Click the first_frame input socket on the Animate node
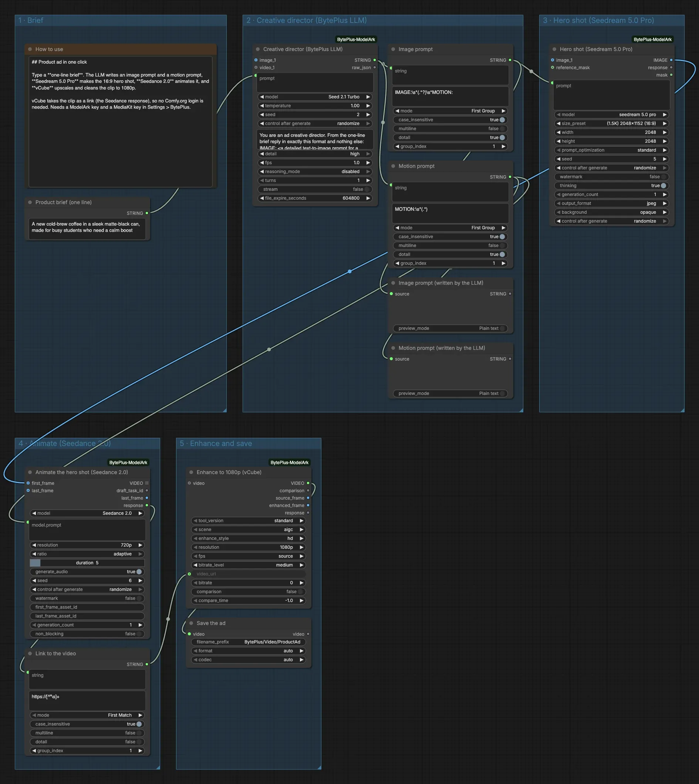 coord(28,483)
